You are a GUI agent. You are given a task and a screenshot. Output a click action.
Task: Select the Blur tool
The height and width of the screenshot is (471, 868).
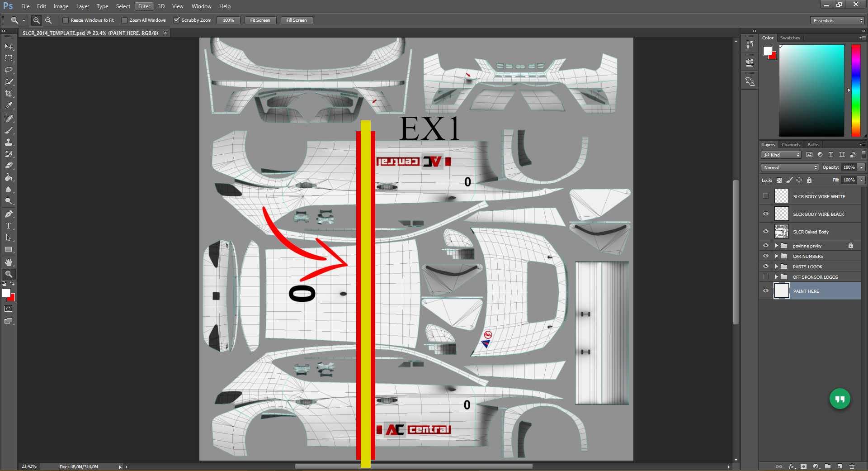(9, 189)
